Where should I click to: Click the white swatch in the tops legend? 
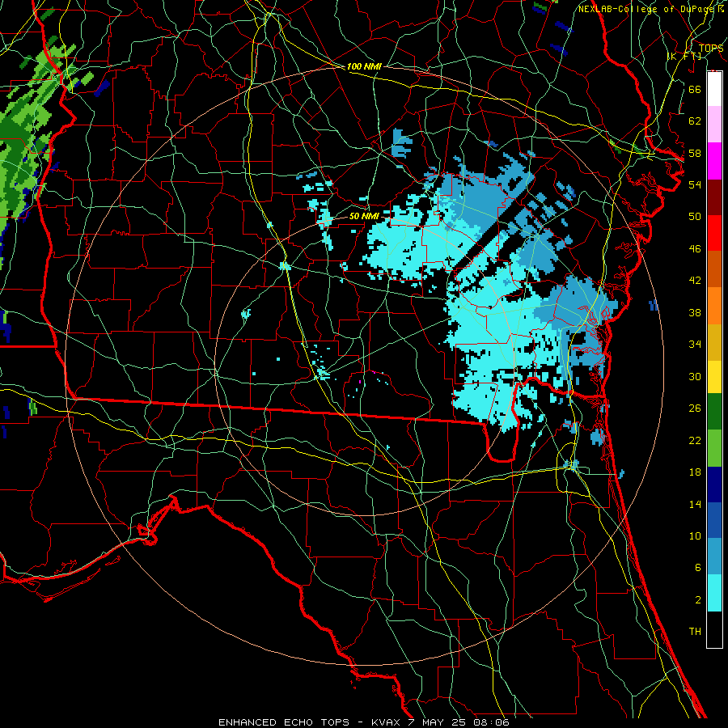(x=714, y=89)
